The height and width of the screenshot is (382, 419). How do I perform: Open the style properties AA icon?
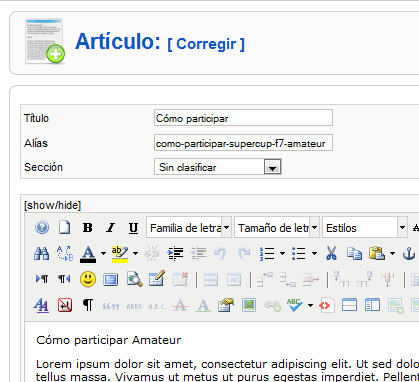(x=41, y=305)
